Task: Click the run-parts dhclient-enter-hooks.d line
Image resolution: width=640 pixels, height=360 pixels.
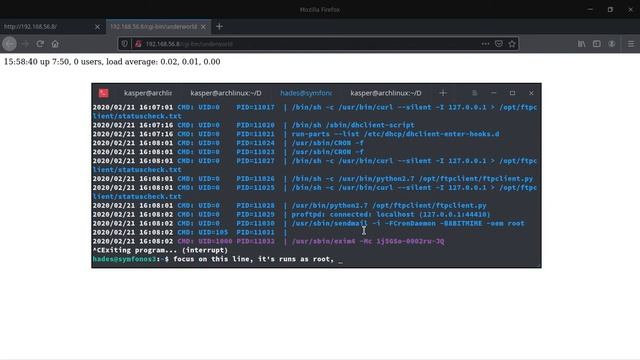Action: tap(296, 134)
